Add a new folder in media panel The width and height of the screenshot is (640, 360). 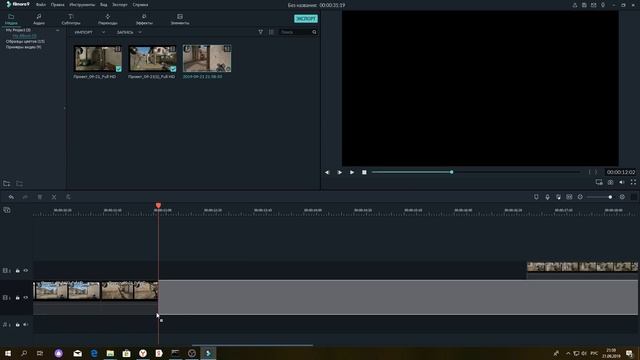click(7, 184)
